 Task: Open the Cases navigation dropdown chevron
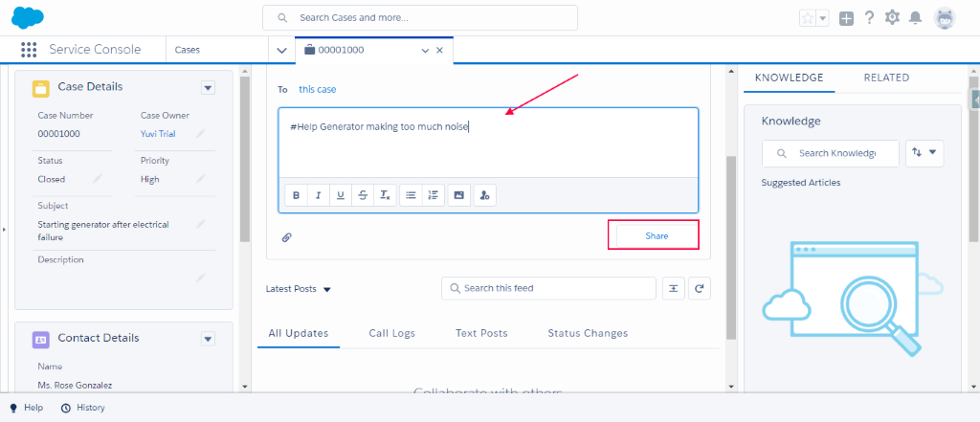point(281,50)
